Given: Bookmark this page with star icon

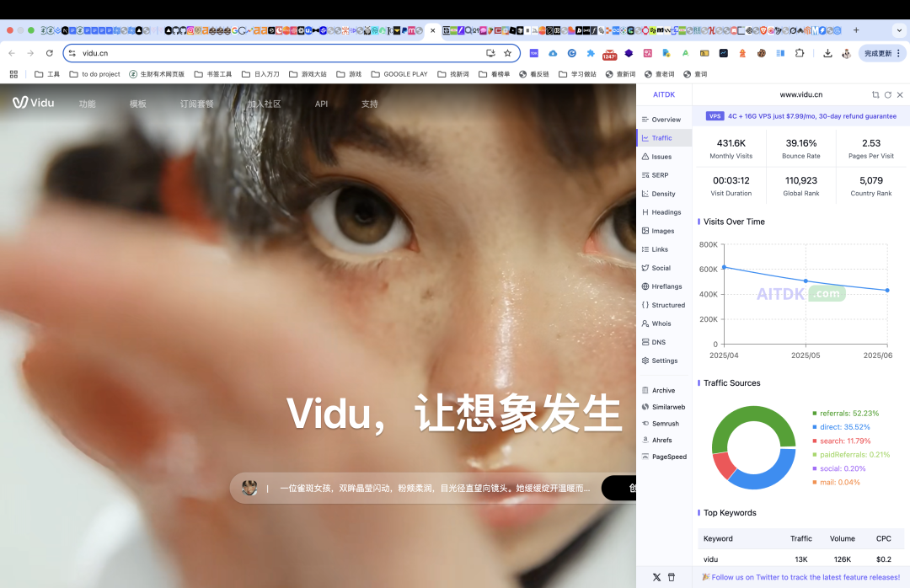Looking at the screenshot, I should coord(508,53).
